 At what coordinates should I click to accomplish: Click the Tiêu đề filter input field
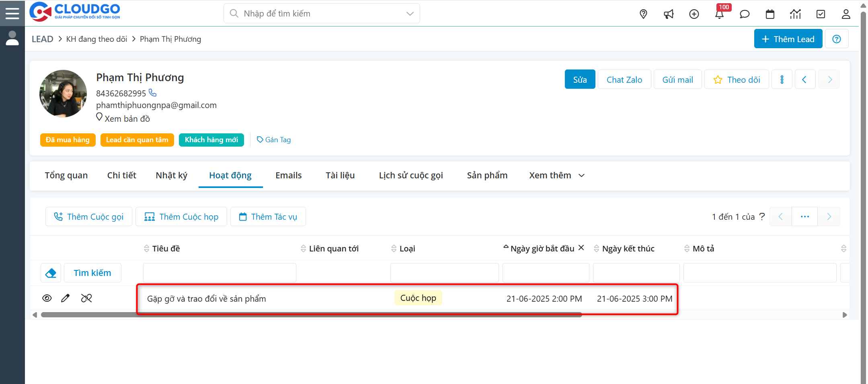[x=220, y=273]
